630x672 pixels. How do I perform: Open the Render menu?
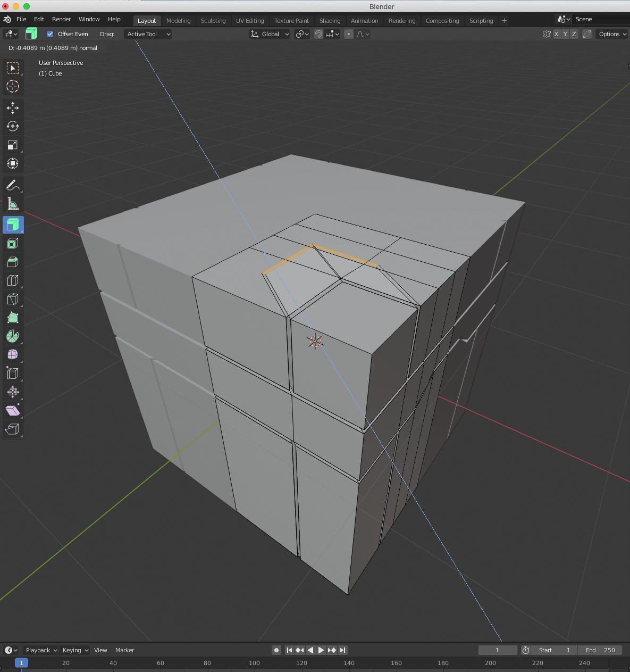point(61,19)
